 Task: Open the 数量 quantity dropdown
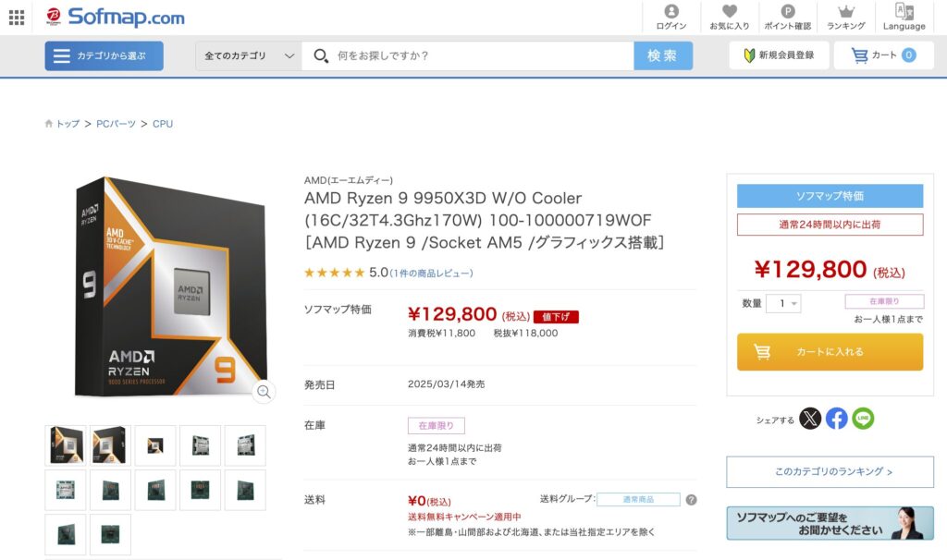click(x=783, y=303)
